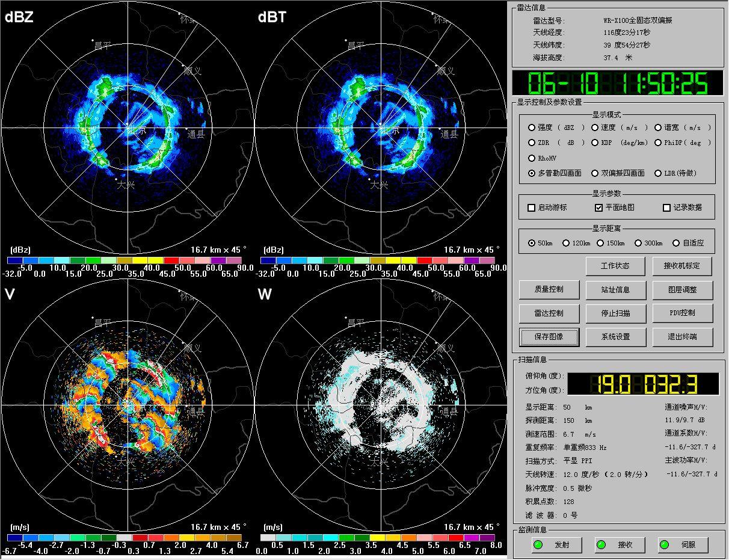This screenshot has width=729, height=560.
Task: Set display range to 120km
Action: (566, 243)
